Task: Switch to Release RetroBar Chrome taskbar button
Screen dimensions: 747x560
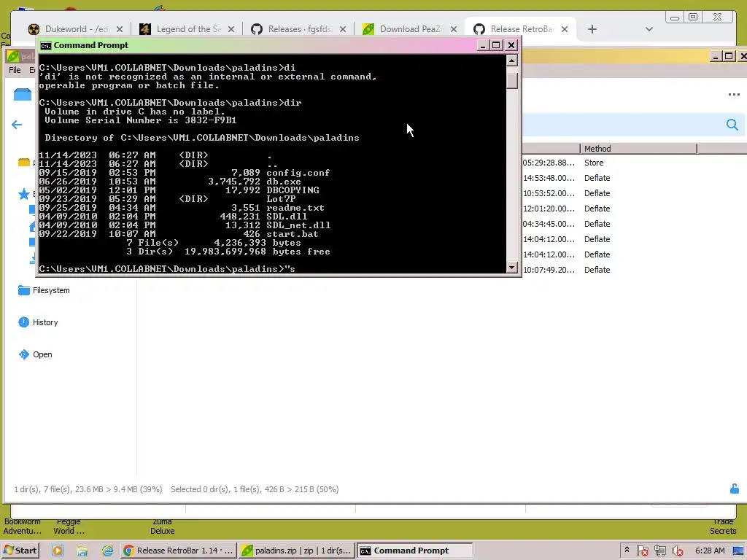Action: 178,551
